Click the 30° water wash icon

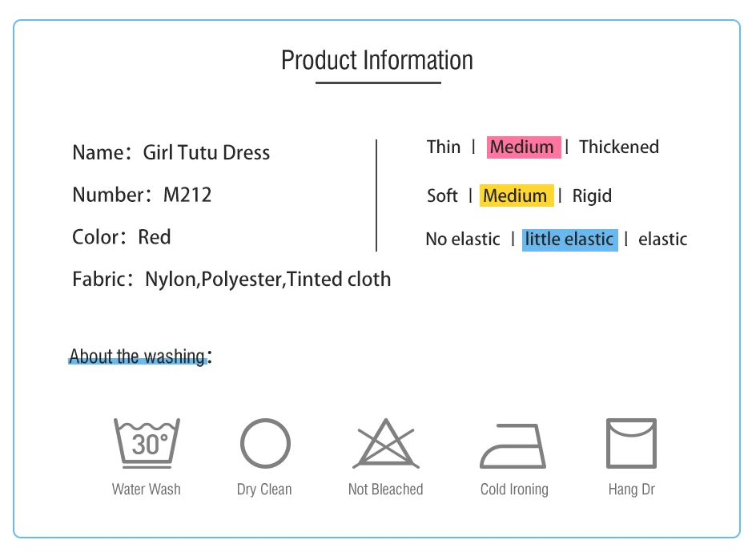(147, 443)
